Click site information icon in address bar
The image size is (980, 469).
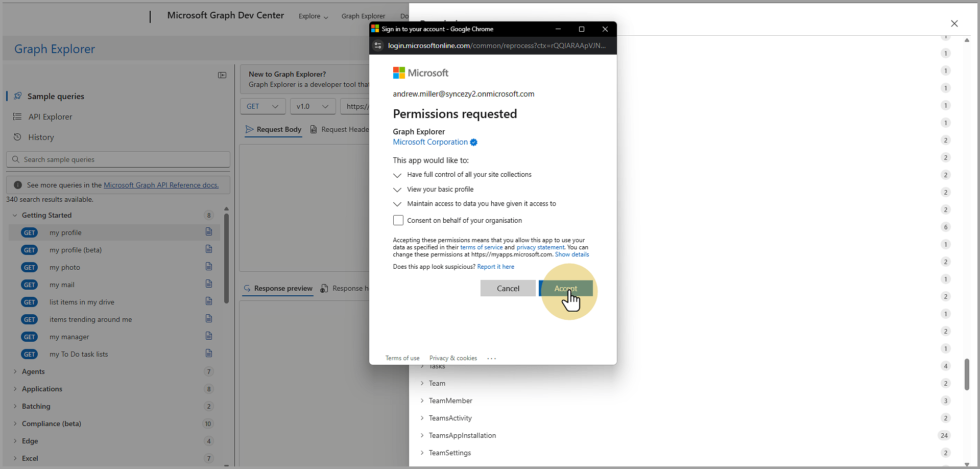point(378,45)
